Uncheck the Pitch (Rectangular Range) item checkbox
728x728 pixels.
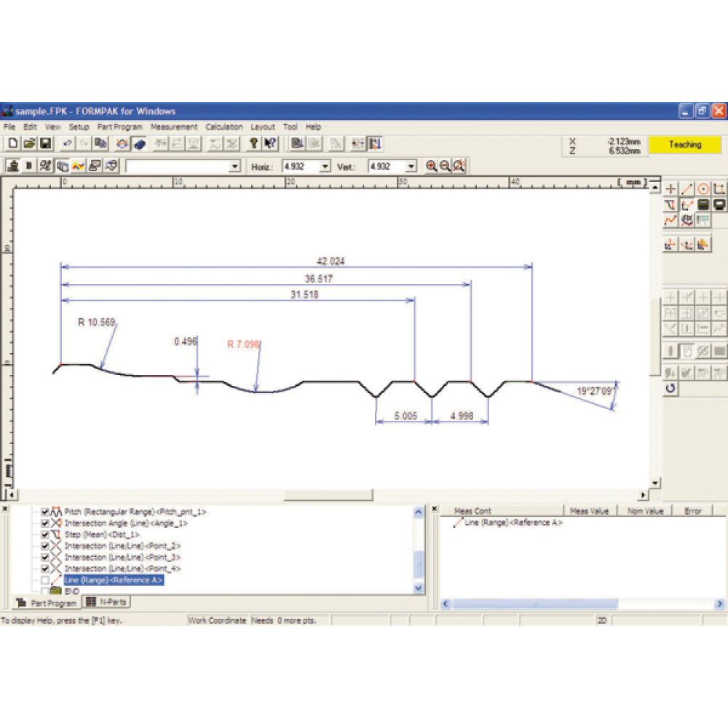(x=46, y=512)
